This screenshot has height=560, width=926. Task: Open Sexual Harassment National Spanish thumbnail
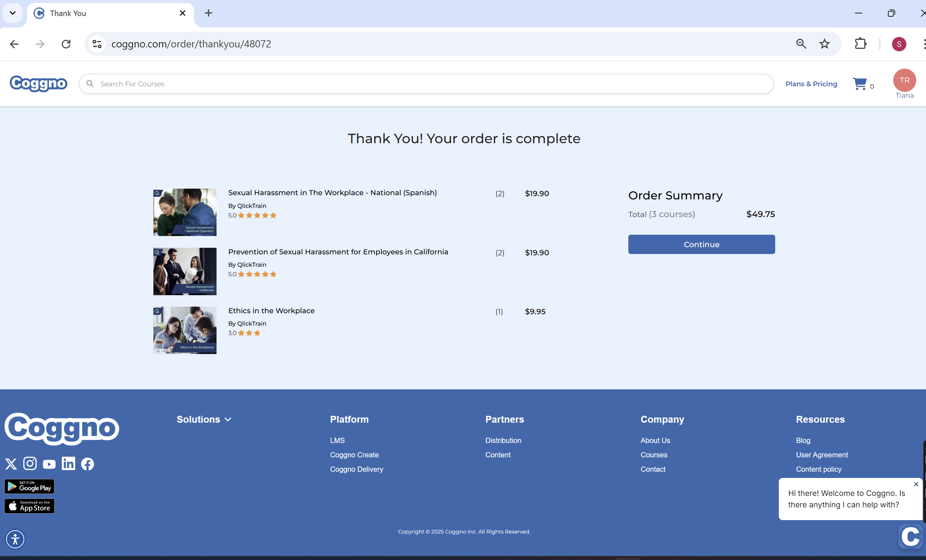184,212
